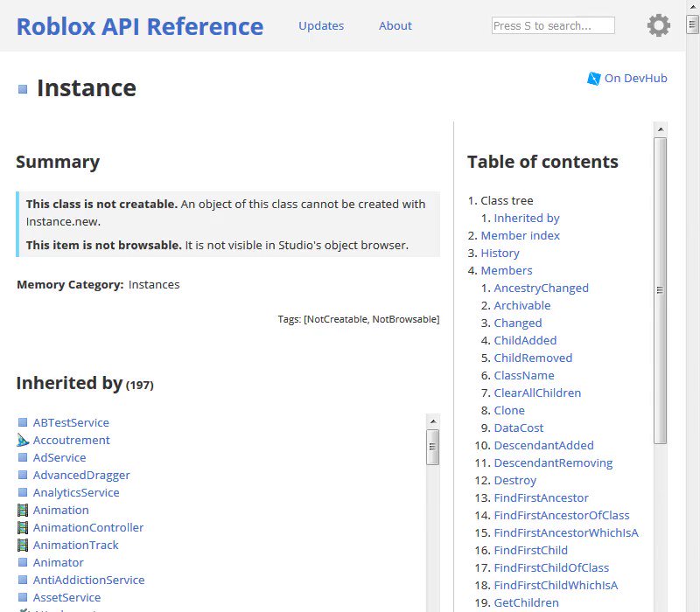Click the AnimationController film-strip icon

click(x=23, y=527)
